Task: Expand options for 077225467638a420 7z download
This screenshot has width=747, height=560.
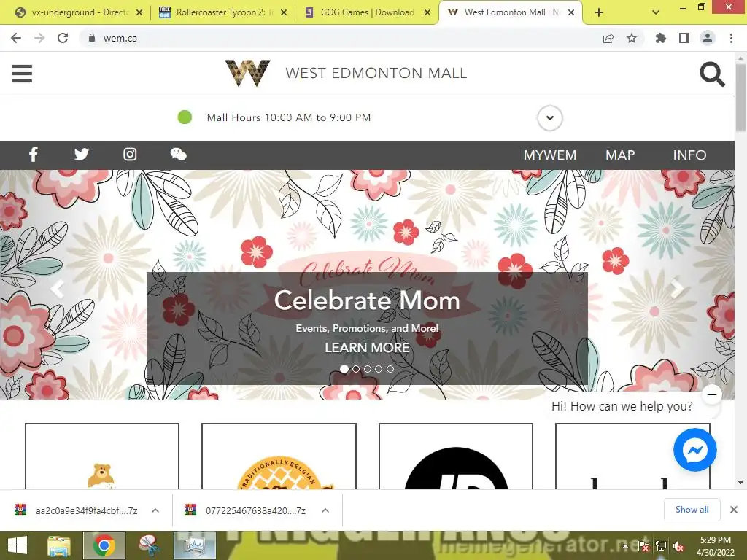Action: tap(325, 510)
